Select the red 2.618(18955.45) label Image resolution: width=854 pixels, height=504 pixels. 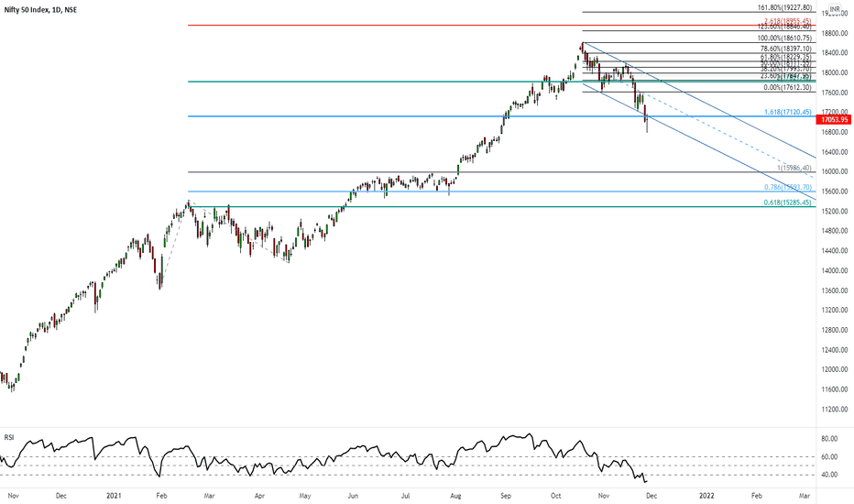(787, 21)
